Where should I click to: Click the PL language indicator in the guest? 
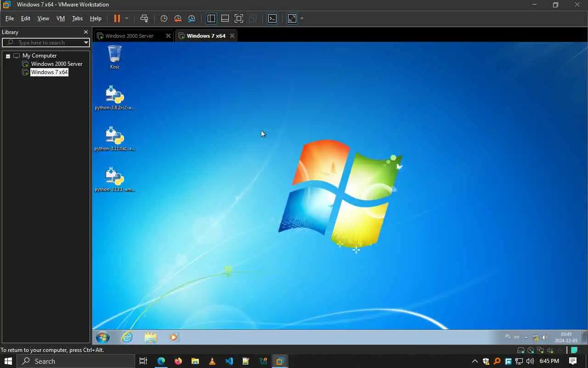pyautogui.click(x=508, y=337)
